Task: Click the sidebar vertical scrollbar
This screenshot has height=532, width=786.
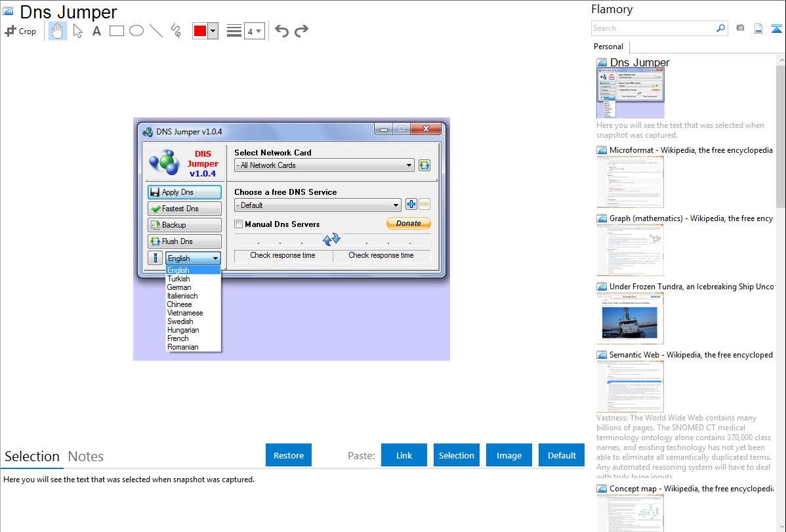Action: pyautogui.click(x=781, y=136)
